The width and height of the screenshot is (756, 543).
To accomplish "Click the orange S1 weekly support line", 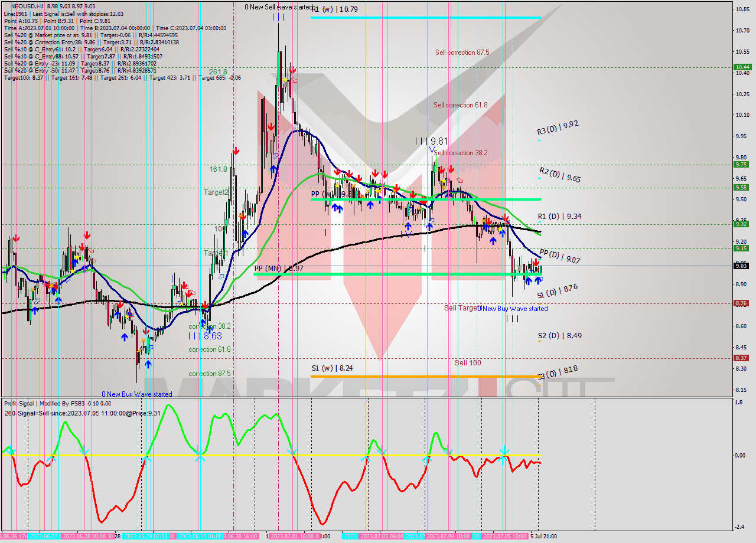I will [x=426, y=376].
